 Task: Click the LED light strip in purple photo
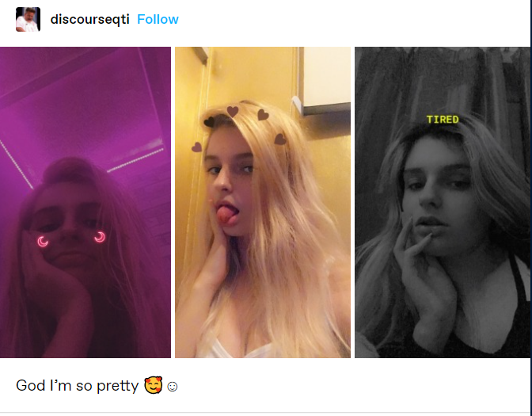coord(135,160)
